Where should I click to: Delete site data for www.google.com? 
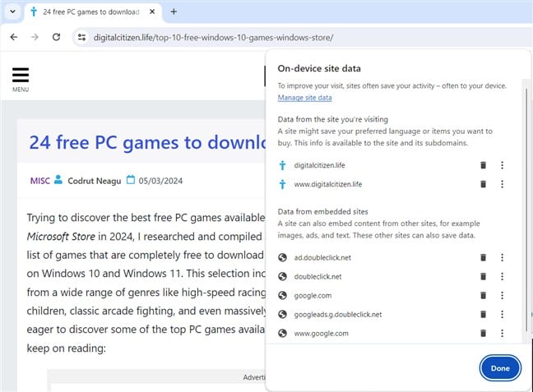coord(483,333)
